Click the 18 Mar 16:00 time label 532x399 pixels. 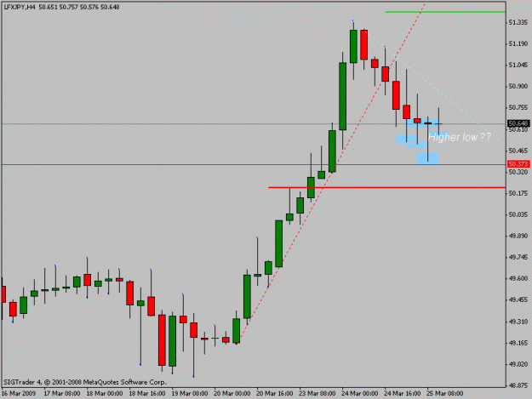click(x=147, y=394)
